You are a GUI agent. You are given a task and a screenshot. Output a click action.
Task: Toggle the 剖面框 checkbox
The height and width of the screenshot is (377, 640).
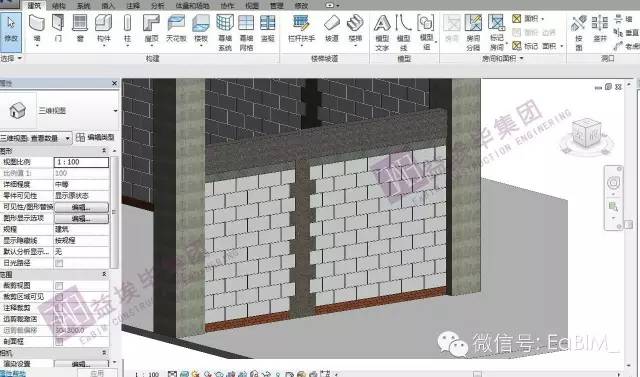point(59,341)
